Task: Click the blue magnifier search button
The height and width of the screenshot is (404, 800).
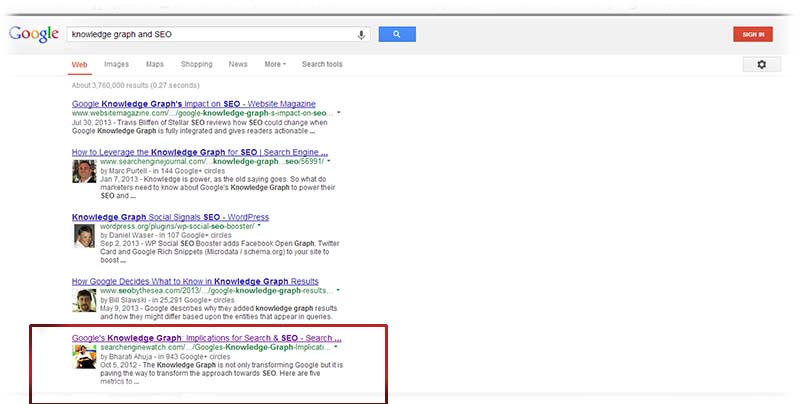Action: point(397,34)
